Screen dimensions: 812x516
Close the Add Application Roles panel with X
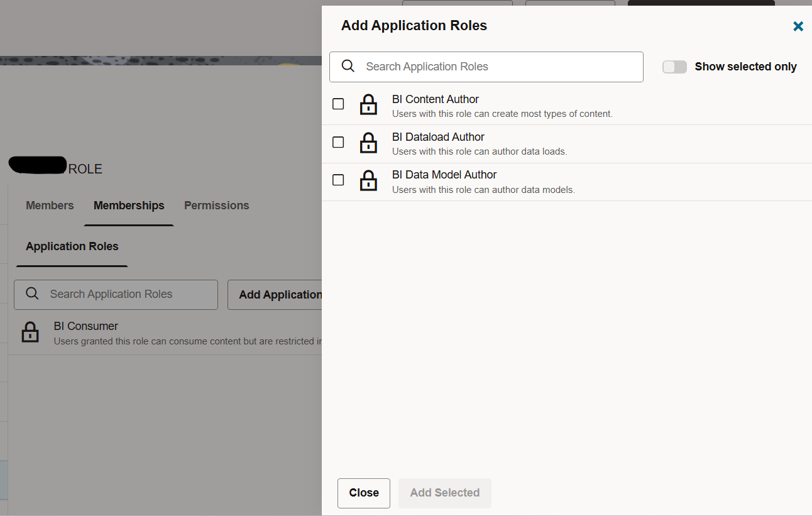tap(798, 26)
